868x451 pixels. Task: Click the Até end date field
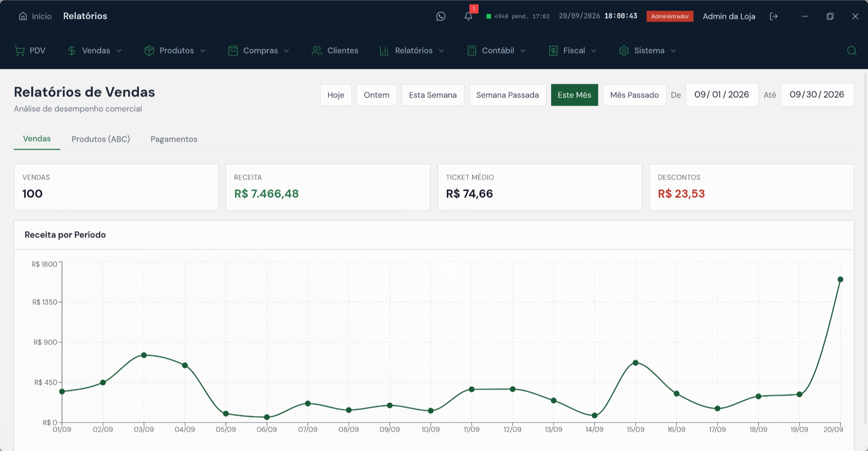coord(817,95)
